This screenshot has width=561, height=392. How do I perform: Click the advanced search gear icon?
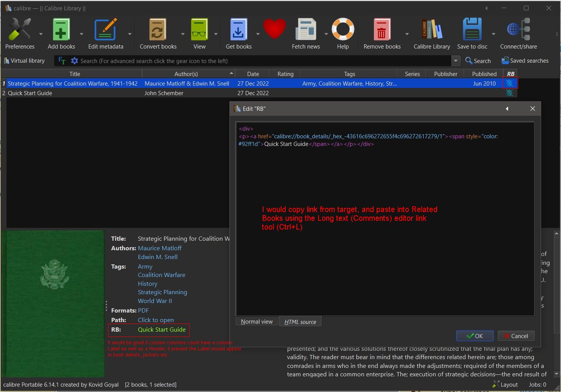[74, 61]
